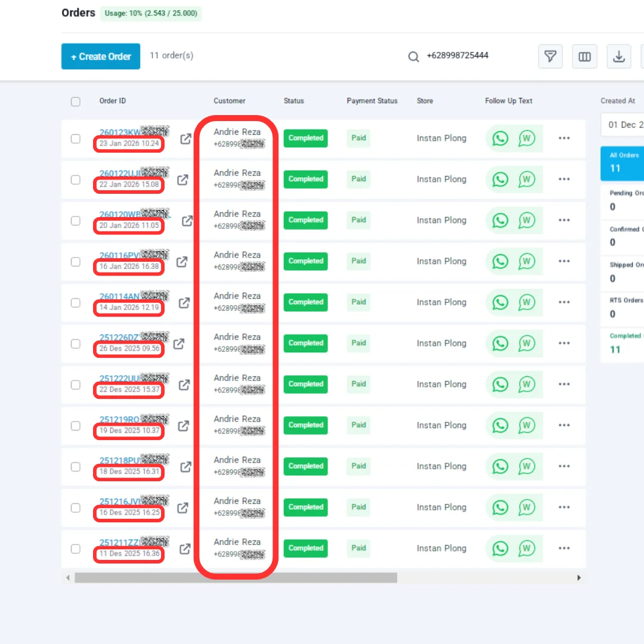
Task: Open external link for 11 Des 2025 order
Action: [185, 549]
